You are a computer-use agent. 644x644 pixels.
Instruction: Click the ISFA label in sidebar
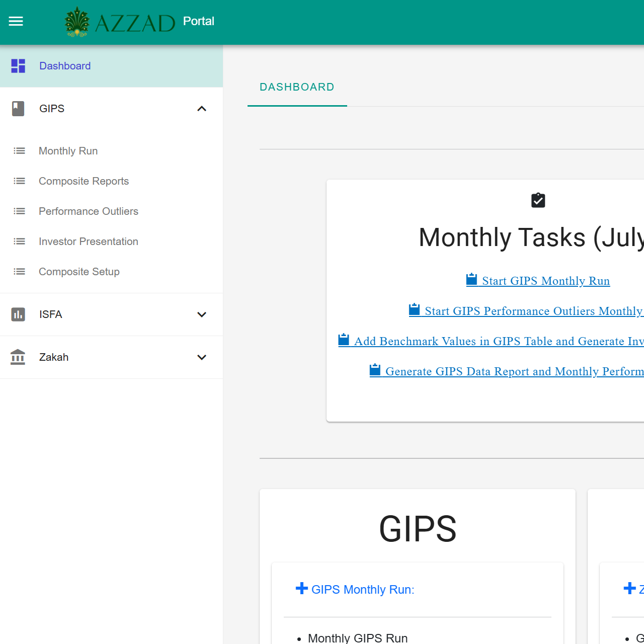[51, 314]
